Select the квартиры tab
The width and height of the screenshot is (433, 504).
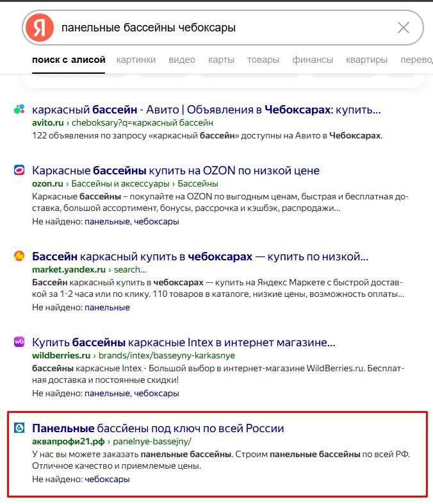(x=366, y=60)
